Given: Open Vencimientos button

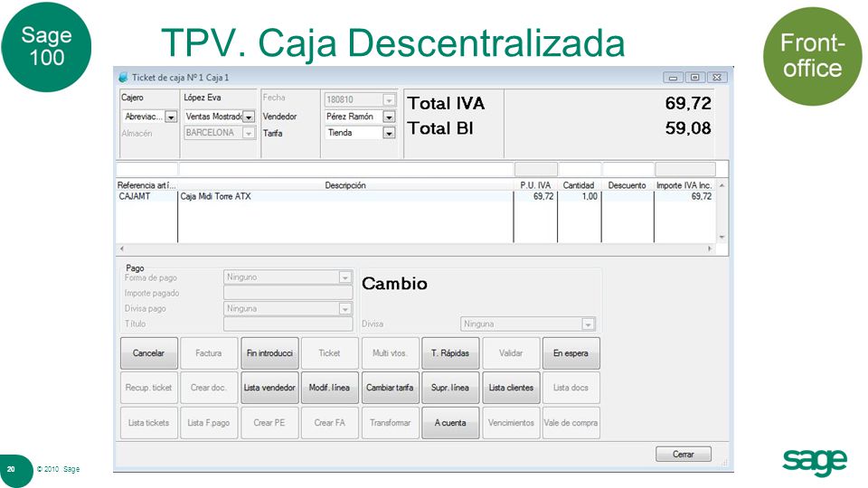Looking at the screenshot, I should 511,423.
